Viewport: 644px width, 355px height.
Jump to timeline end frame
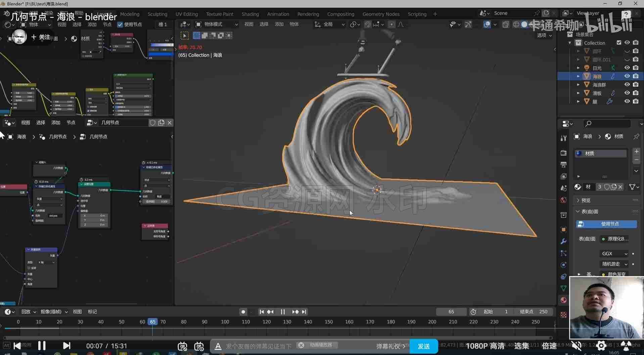tap(304, 312)
